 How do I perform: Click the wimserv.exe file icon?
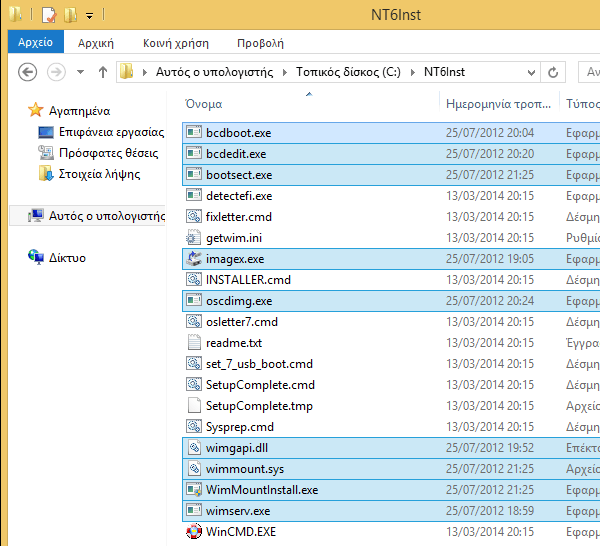(194, 510)
